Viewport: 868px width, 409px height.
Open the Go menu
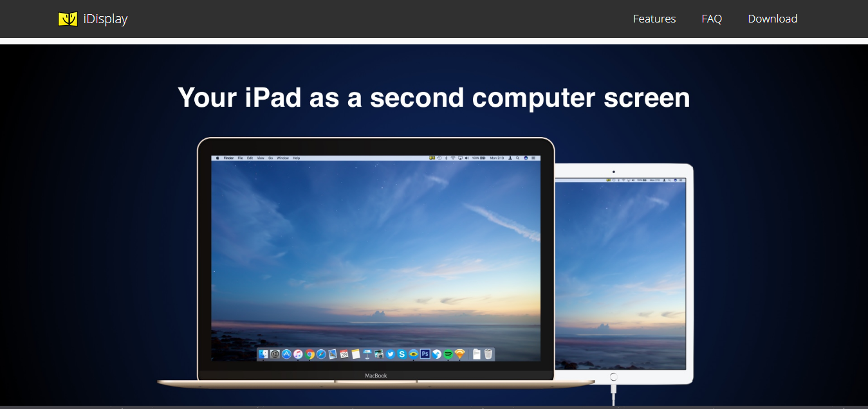click(x=270, y=157)
